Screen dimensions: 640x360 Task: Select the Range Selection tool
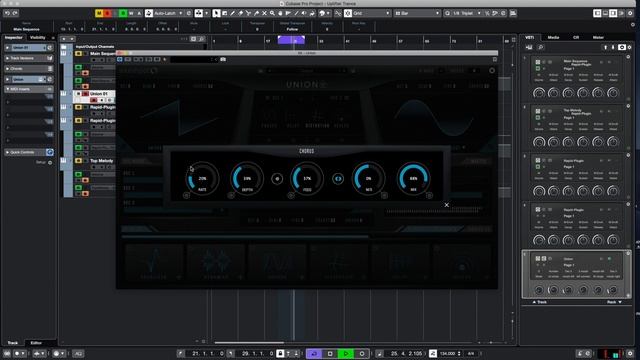point(224,13)
